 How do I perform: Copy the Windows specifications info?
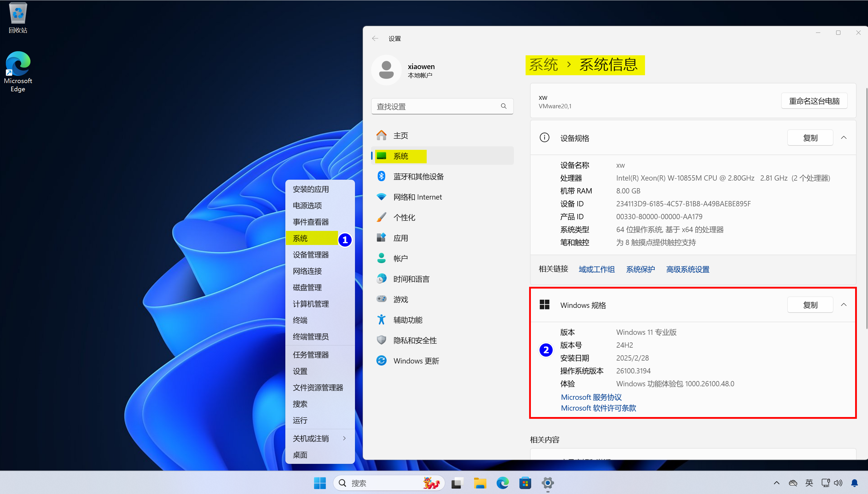pos(810,305)
